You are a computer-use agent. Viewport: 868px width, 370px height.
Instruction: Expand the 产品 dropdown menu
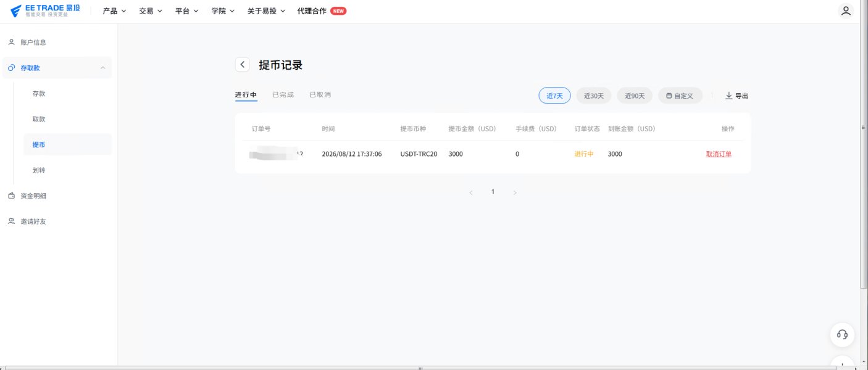click(x=114, y=10)
